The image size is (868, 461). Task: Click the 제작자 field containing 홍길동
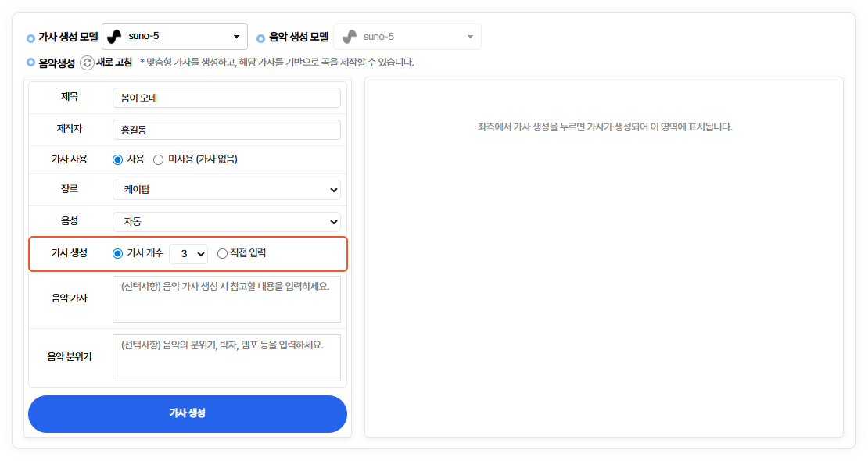(x=227, y=130)
